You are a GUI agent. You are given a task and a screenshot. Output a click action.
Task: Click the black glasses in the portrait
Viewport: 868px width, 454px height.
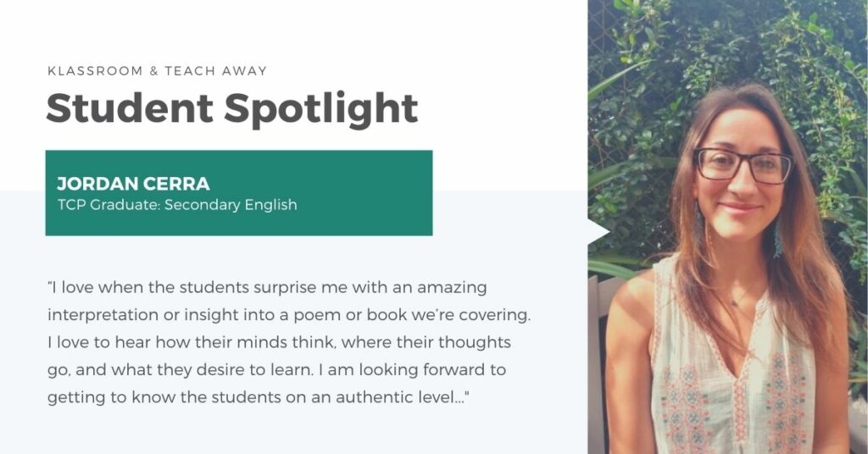(x=743, y=166)
